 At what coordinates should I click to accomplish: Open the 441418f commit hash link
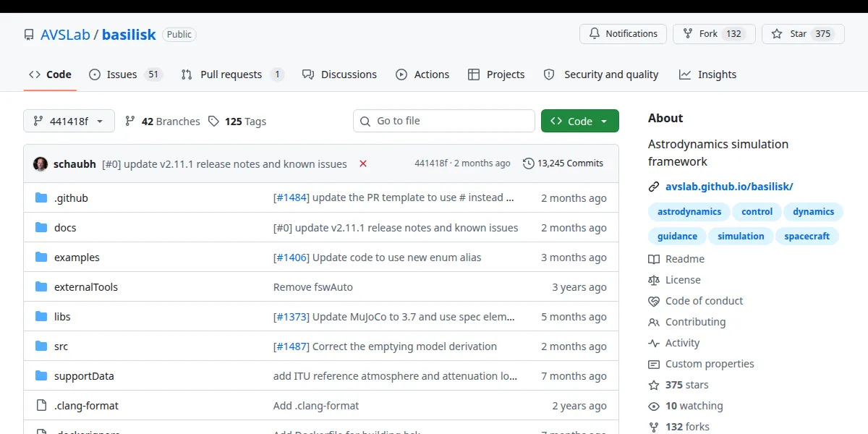(431, 163)
